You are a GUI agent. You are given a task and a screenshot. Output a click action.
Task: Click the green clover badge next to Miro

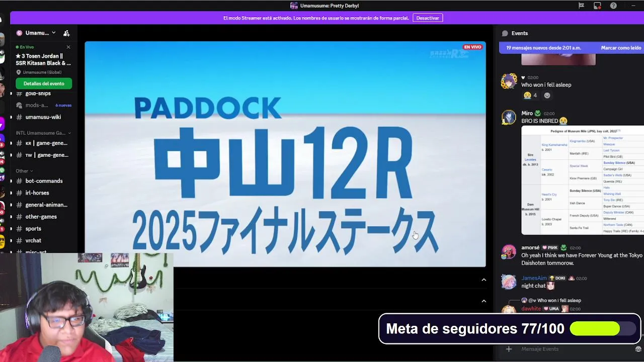coord(538,113)
